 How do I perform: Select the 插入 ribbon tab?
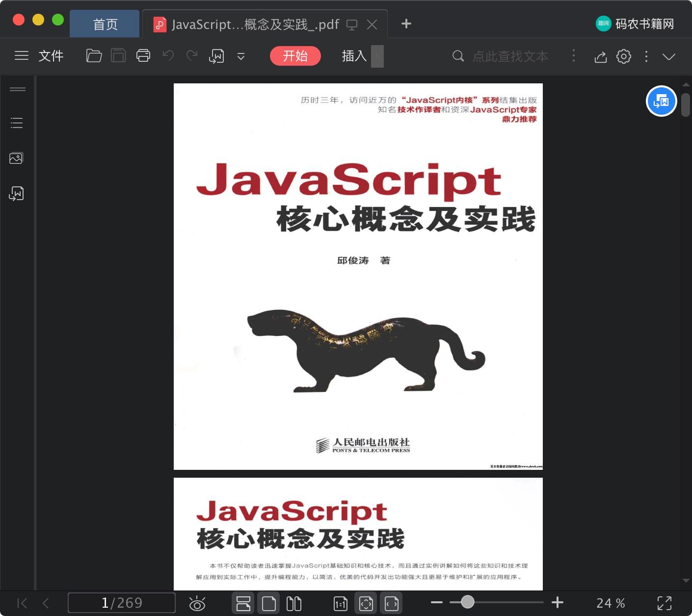pos(354,56)
